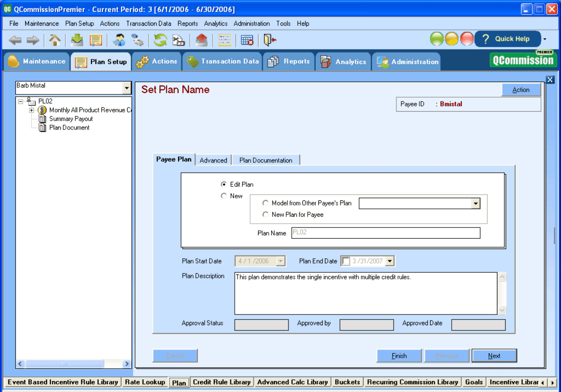This screenshot has height=392, width=561.
Task: Click scroll-right arrow of tree panel scrollbar
Action: coord(127,364)
